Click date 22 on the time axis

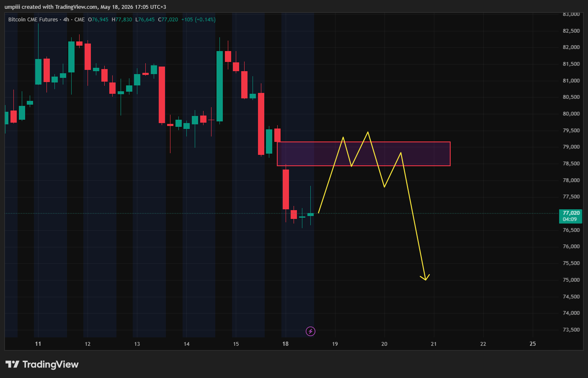pos(483,344)
